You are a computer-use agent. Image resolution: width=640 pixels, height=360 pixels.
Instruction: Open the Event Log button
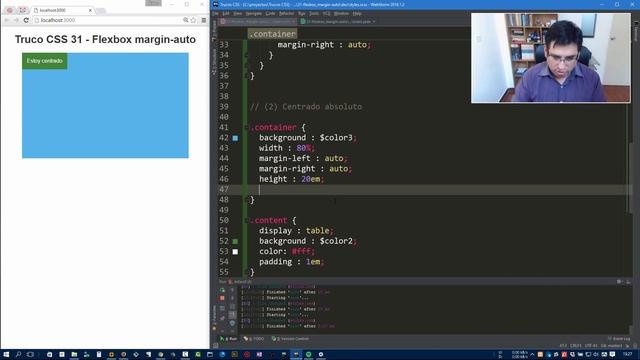(x=618, y=339)
